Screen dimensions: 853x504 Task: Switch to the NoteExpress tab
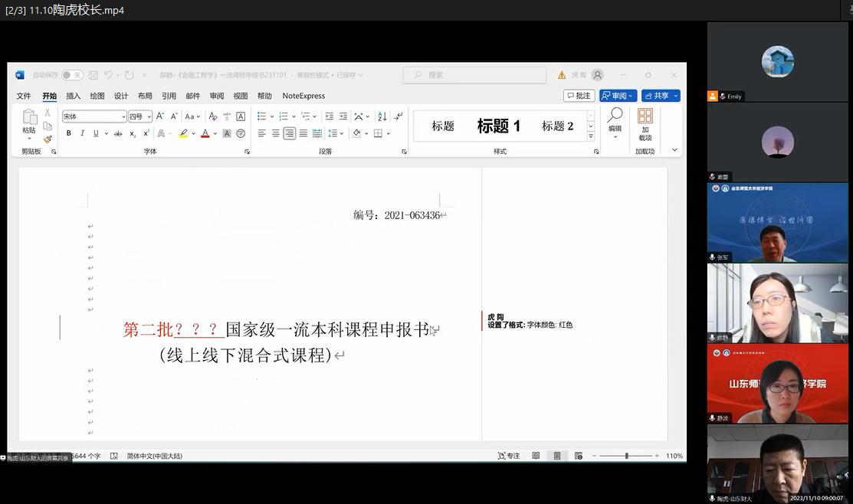[x=303, y=96]
